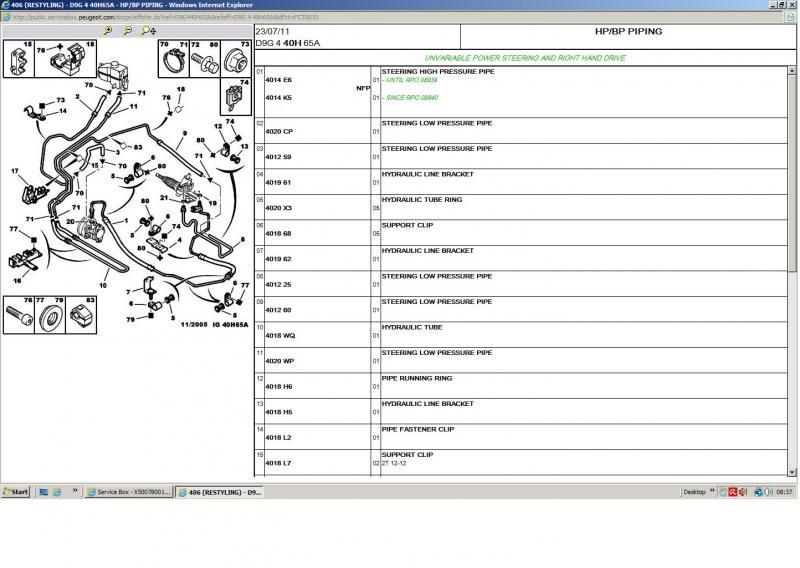Click the parts list scrollbar up arrow
This screenshot has width=800, height=568.
click(792, 70)
